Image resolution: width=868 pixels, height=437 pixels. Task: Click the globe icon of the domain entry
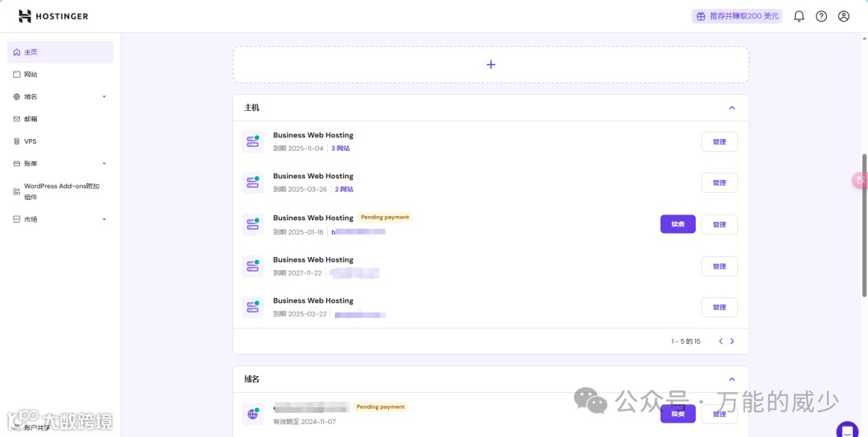click(252, 414)
